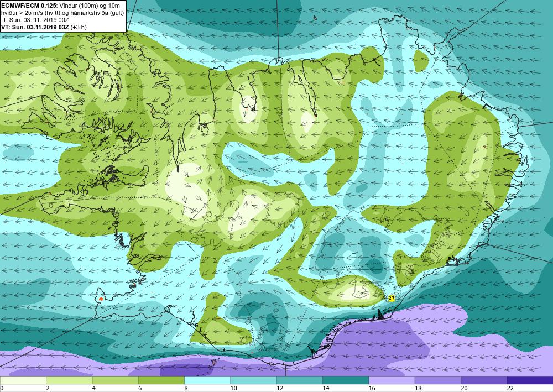Click the 10–12 m/s legend color swatch
553x392 pixels.
[254, 380]
